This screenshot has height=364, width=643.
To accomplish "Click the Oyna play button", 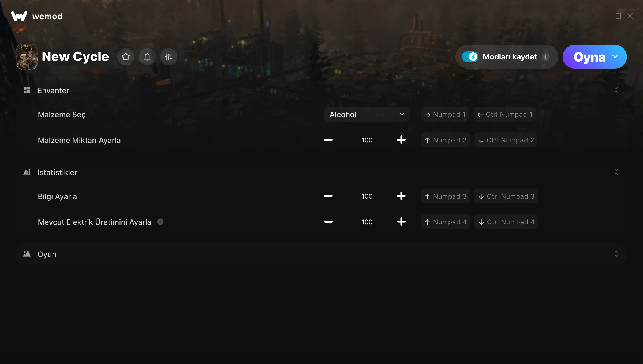I will 589,57.
